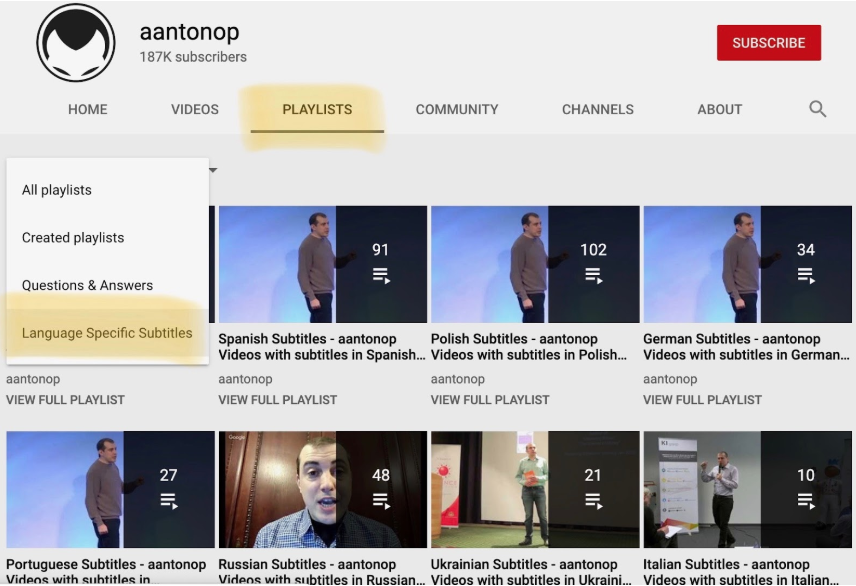856x586 pixels.
Task: Click playlist icon on Polish Subtitles thumbnail
Action: click(593, 275)
